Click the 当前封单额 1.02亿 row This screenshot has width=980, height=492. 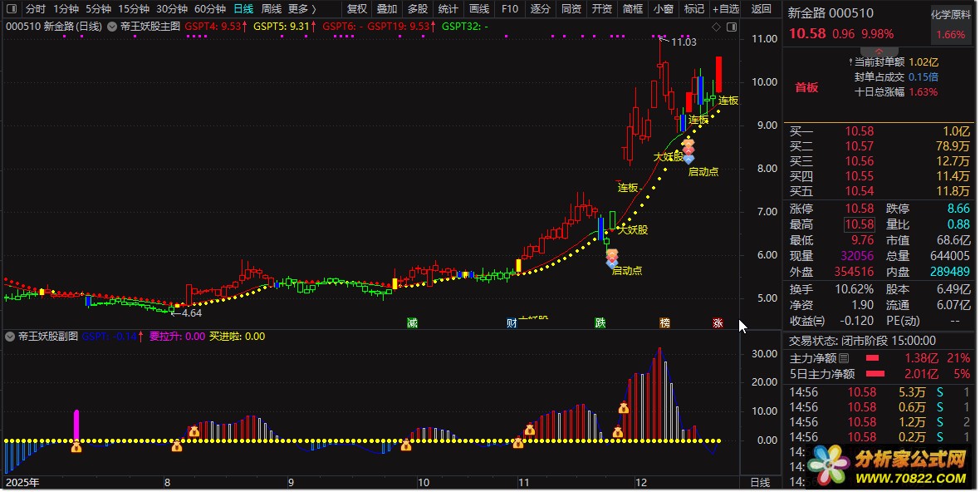[894, 61]
